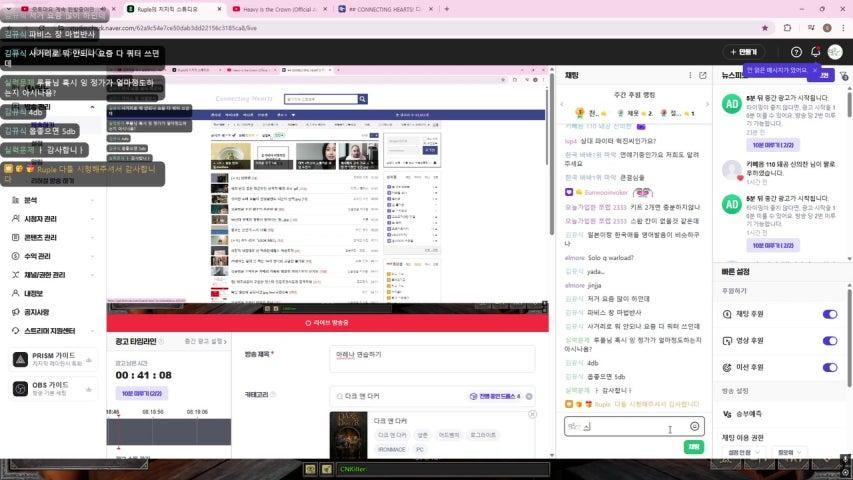Collapse the 방송 관리 section
Screen dimensions: 853x480
92,107
